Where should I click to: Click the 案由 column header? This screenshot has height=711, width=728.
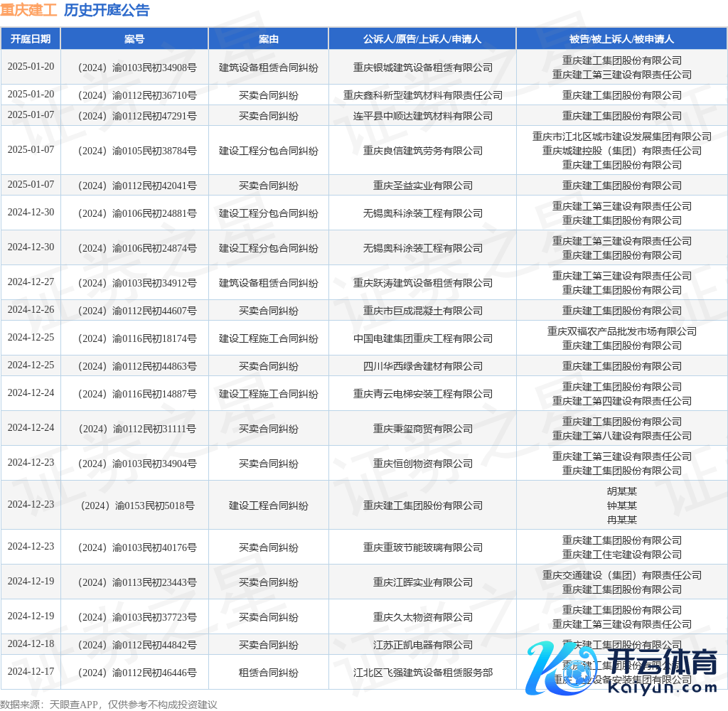(268, 39)
